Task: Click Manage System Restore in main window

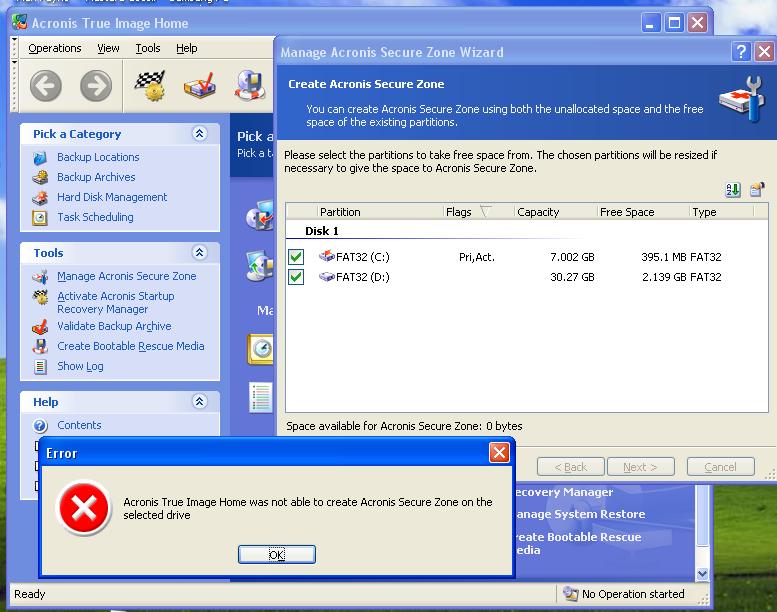Action: click(x=580, y=514)
